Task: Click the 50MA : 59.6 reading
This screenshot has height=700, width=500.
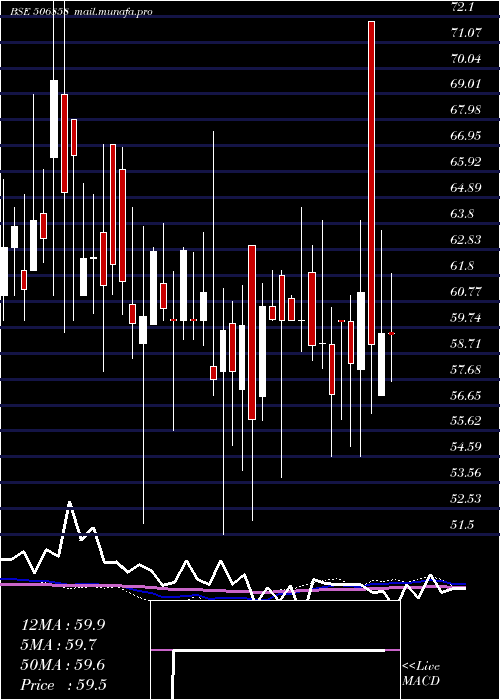Action: [x=63, y=665]
